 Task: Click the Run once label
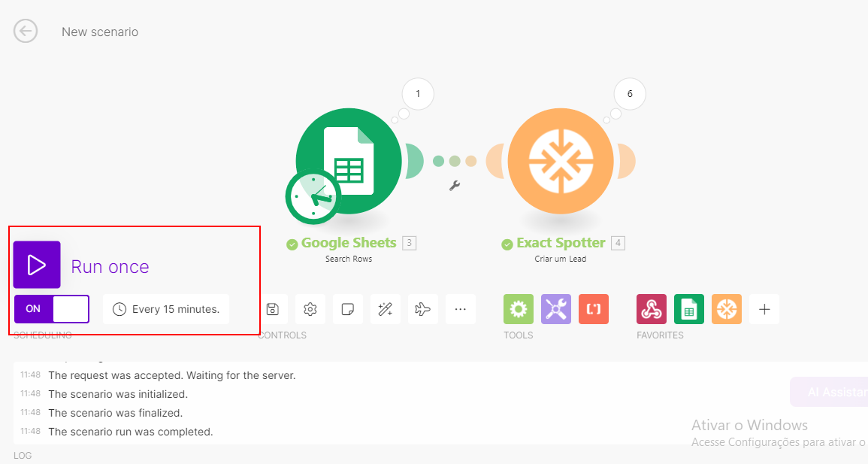[110, 267]
